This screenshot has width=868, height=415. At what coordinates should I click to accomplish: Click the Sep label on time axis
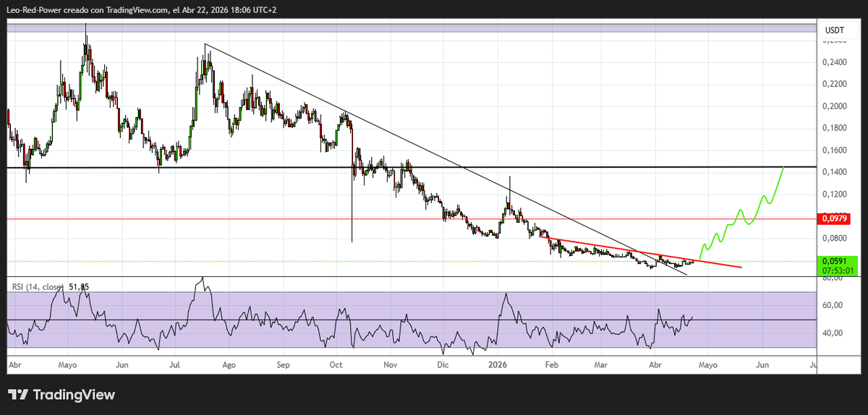click(x=283, y=366)
